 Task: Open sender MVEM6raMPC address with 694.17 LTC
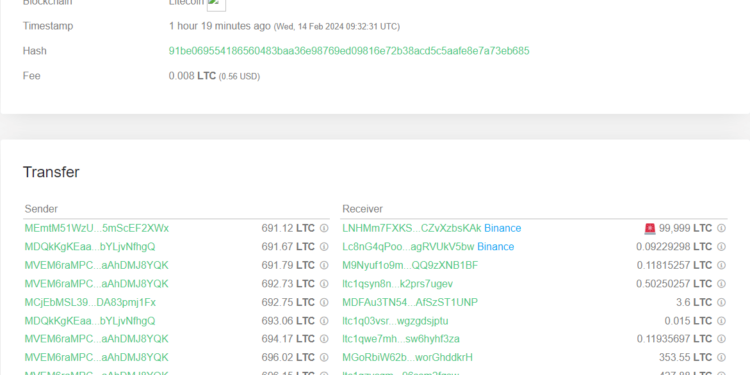pos(97,339)
